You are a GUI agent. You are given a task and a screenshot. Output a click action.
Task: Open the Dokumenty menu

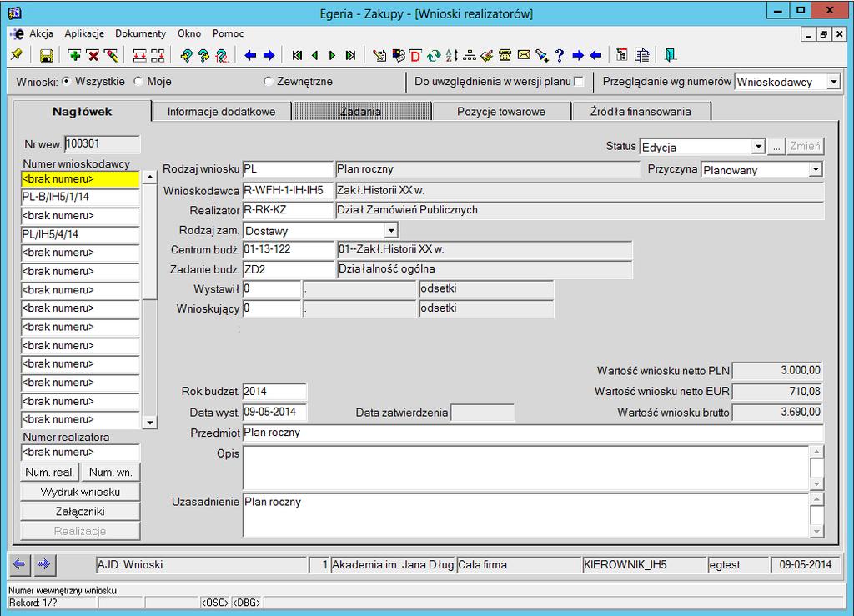(140, 33)
